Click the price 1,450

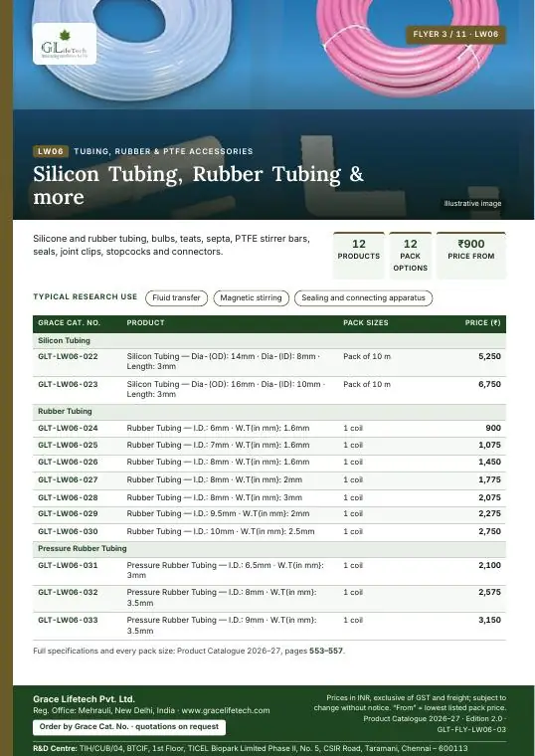[x=489, y=462]
